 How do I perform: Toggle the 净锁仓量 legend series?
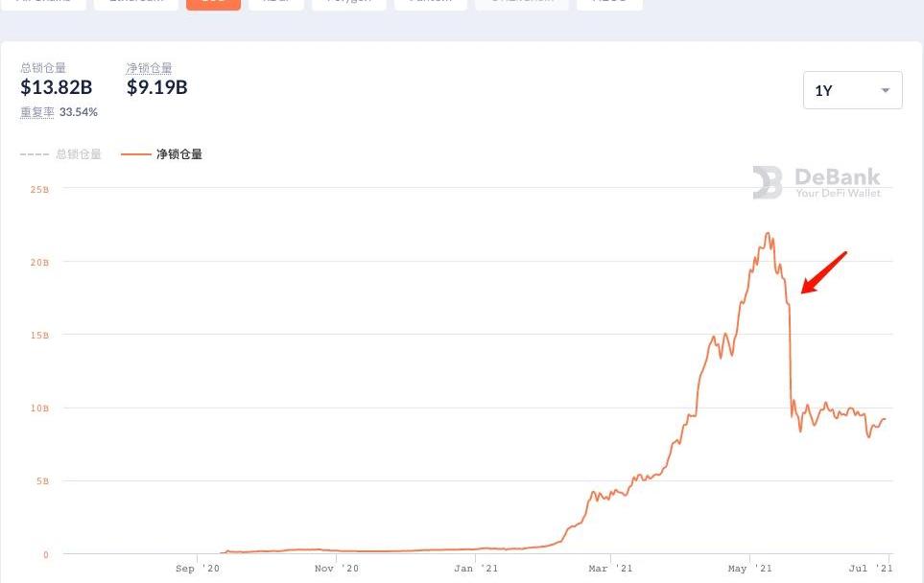pos(179,154)
